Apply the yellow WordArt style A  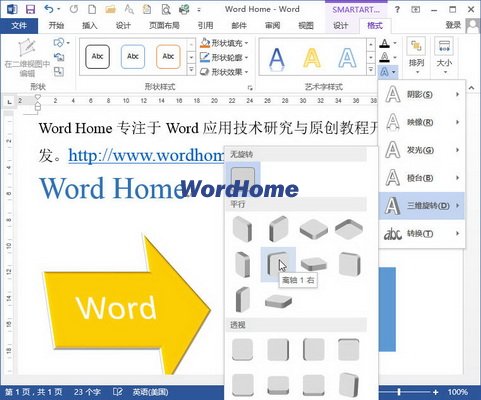[312, 58]
